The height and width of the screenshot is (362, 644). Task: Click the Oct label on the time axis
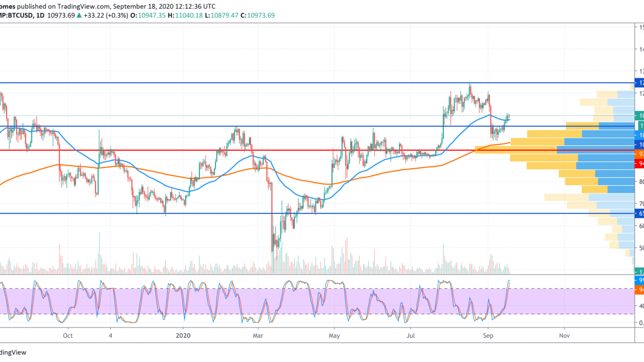coord(68,335)
